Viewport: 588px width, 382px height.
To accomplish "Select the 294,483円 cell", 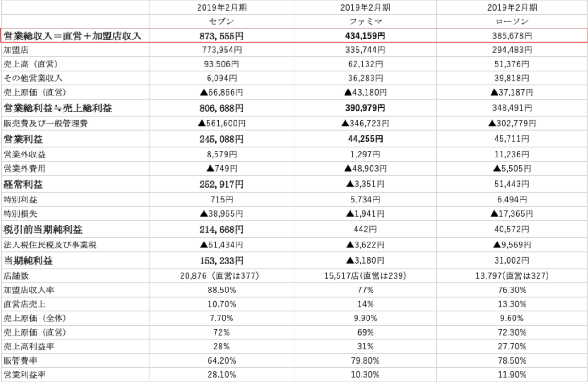I will 512,50.
